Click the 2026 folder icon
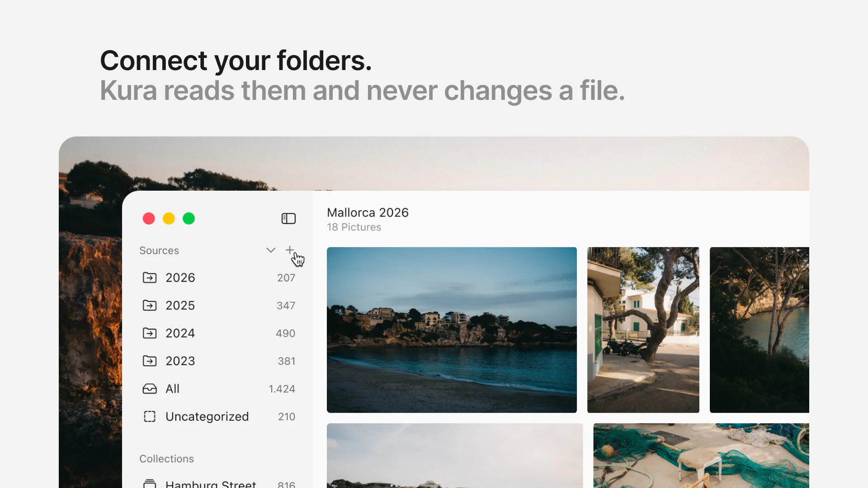 click(x=150, y=277)
